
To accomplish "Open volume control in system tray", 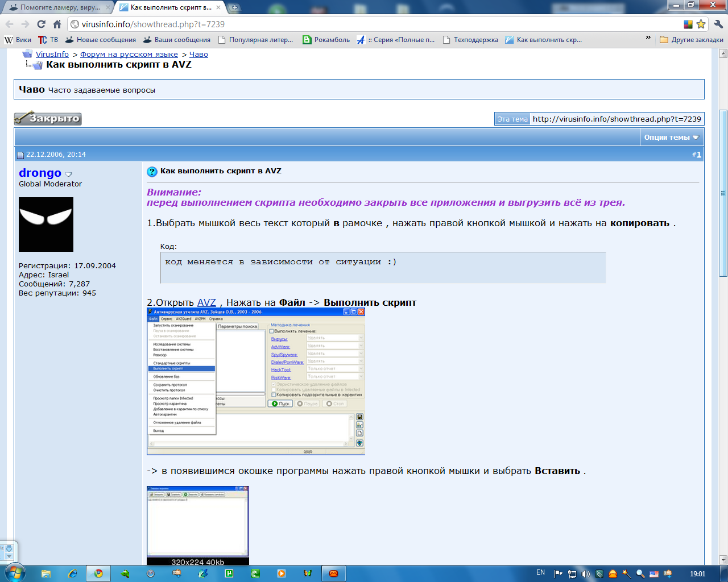I will click(x=585, y=574).
